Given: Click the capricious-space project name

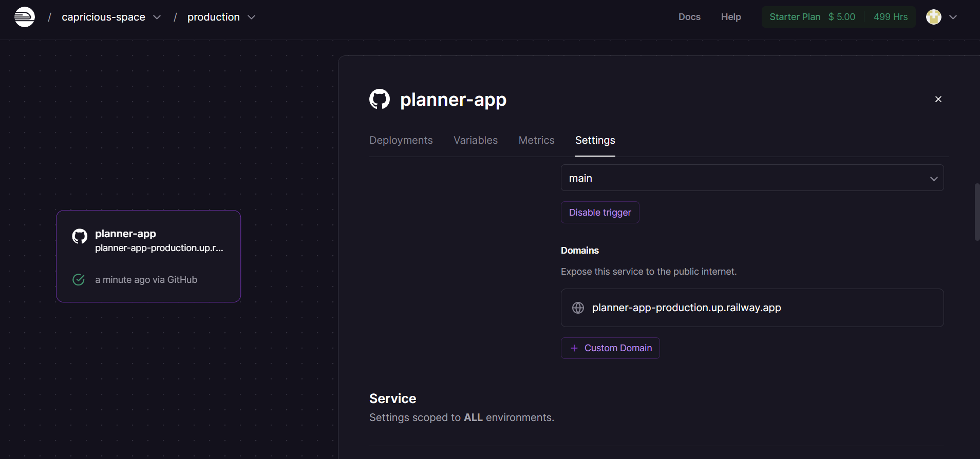Looking at the screenshot, I should click(103, 17).
